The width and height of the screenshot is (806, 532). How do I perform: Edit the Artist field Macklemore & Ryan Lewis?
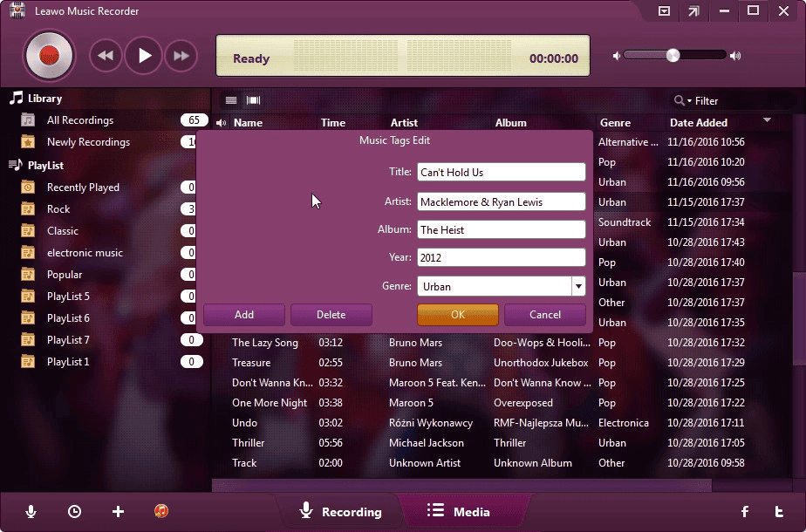(x=502, y=201)
